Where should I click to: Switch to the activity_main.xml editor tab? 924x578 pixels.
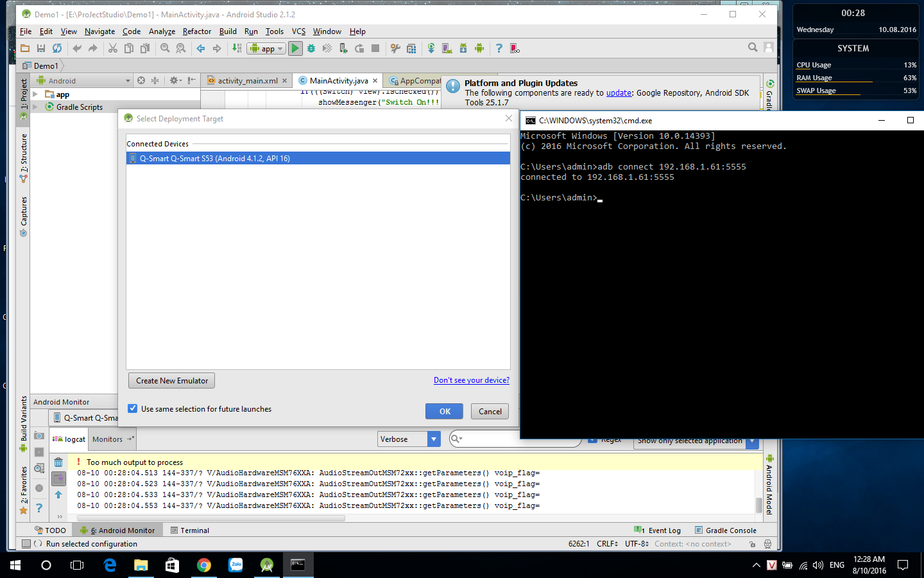248,81
